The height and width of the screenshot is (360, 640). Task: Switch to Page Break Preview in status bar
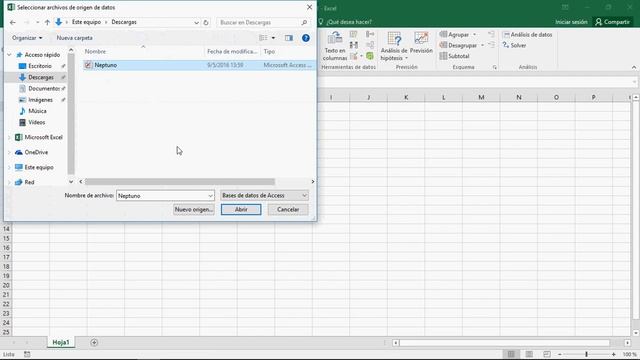coord(547,354)
